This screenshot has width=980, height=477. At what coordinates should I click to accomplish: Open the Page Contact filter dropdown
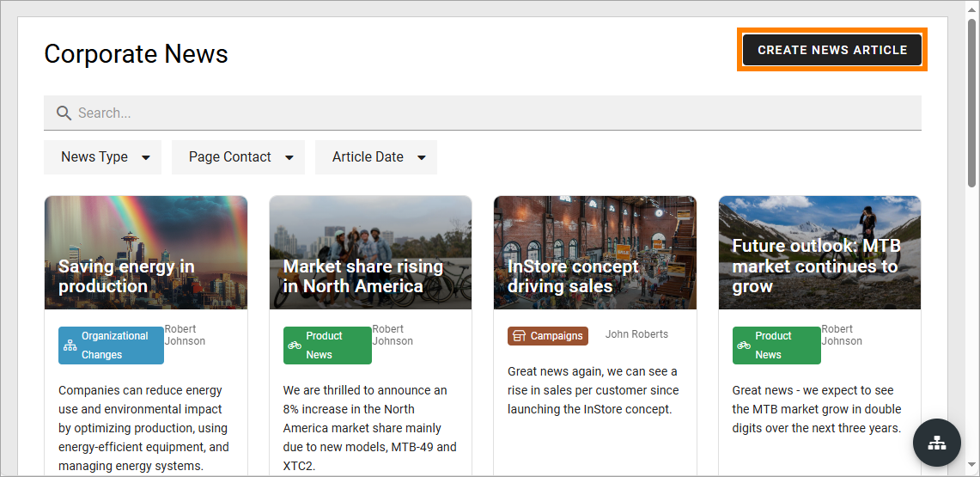coord(238,157)
